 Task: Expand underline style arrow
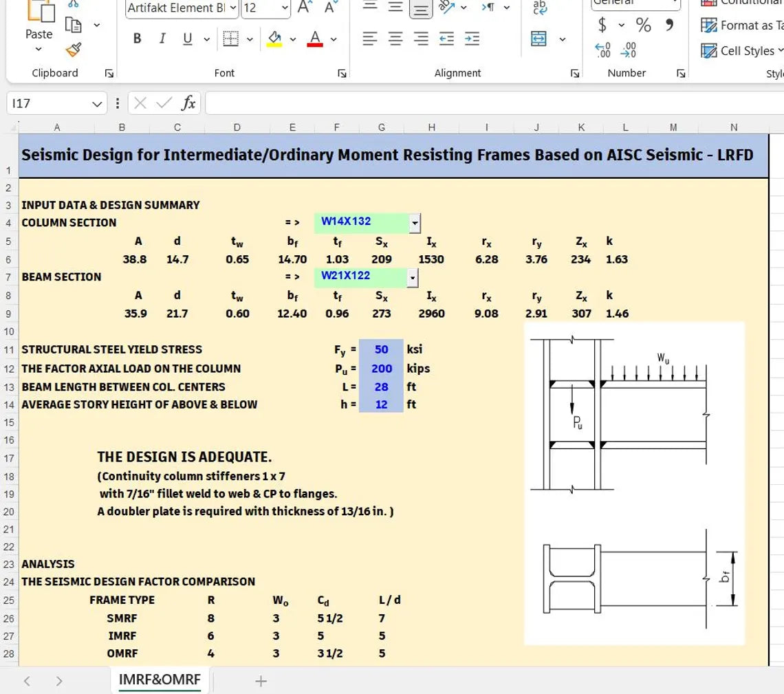pyautogui.click(x=206, y=39)
